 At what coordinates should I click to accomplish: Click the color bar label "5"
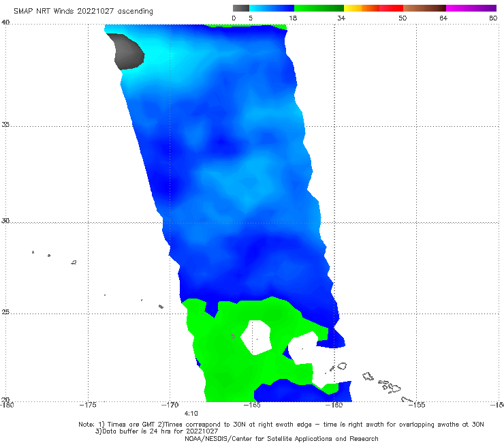pos(251,18)
